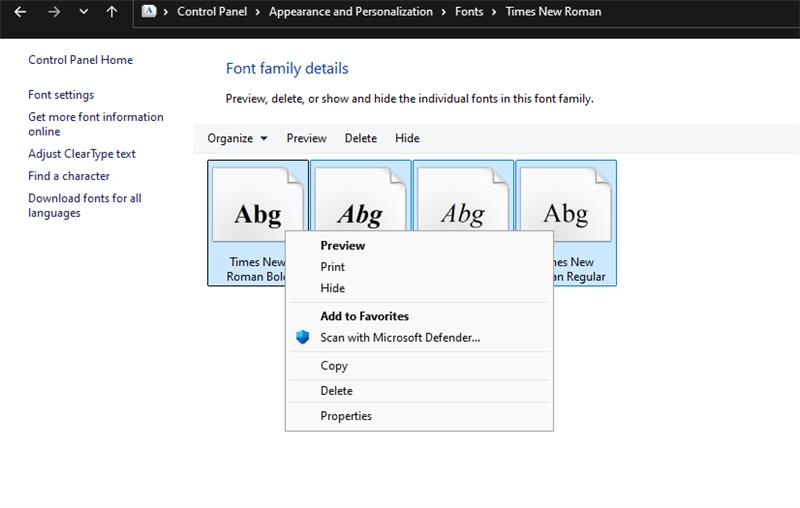Choose Copy in the context menu

419,366
